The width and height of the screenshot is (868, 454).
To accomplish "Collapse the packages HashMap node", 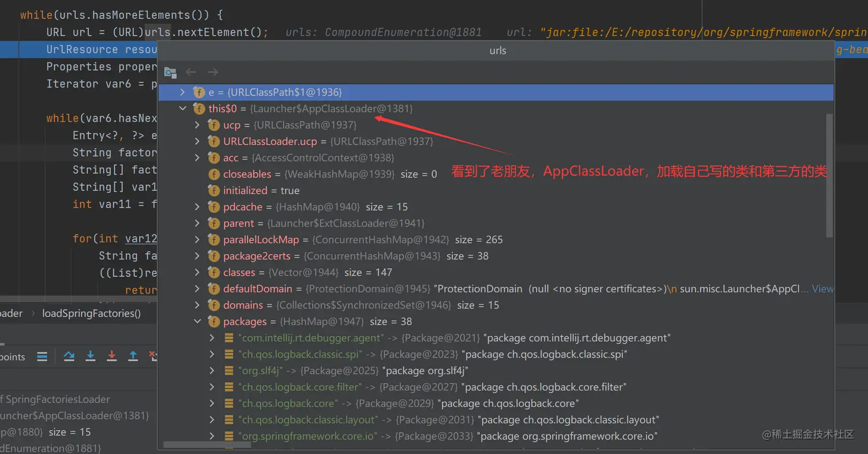I will (x=197, y=321).
